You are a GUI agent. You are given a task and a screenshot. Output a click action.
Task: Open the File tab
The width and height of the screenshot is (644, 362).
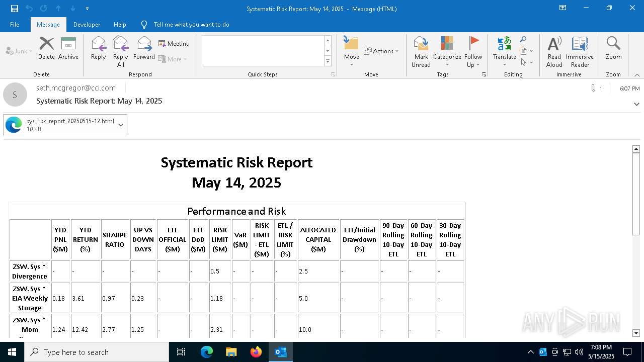click(x=15, y=25)
